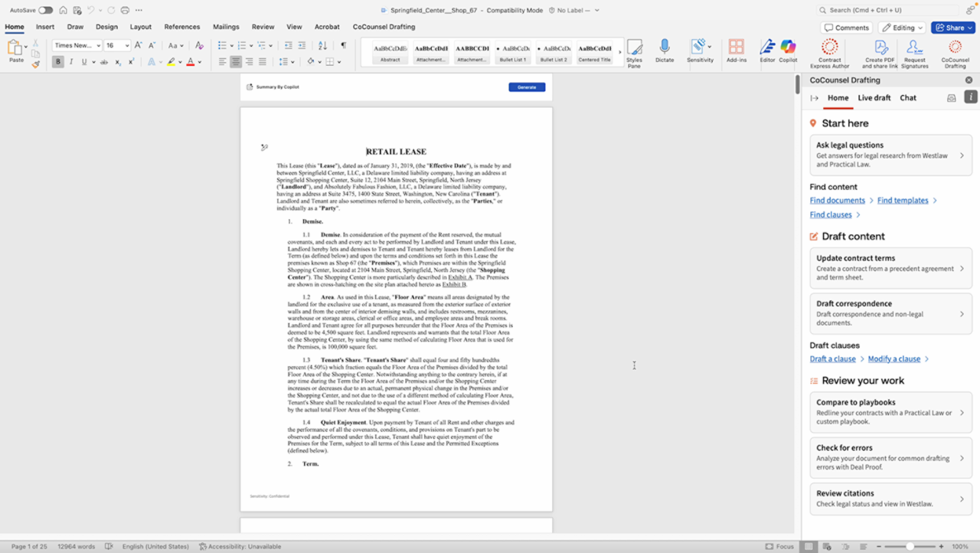Switch to the References ribbon tab
The image size is (980, 553).
click(x=181, y=27)
